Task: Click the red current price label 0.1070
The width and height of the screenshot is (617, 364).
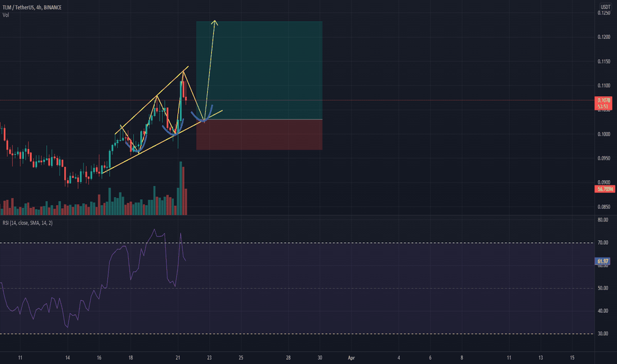Action: 603,101
